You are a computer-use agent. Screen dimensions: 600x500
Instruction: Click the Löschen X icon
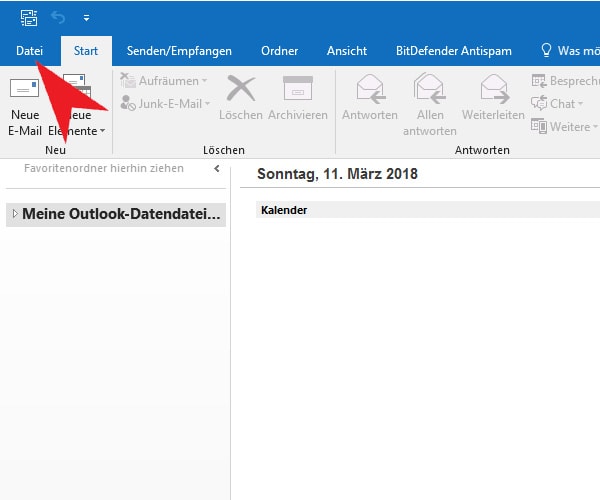coord(241,88)
